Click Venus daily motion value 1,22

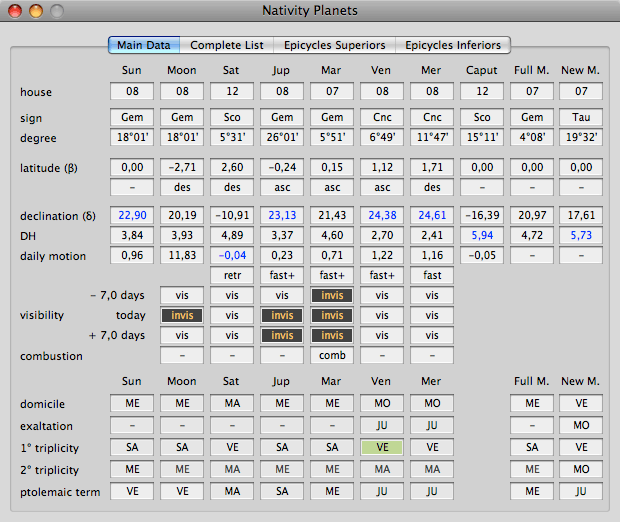(x=382, y=255)
